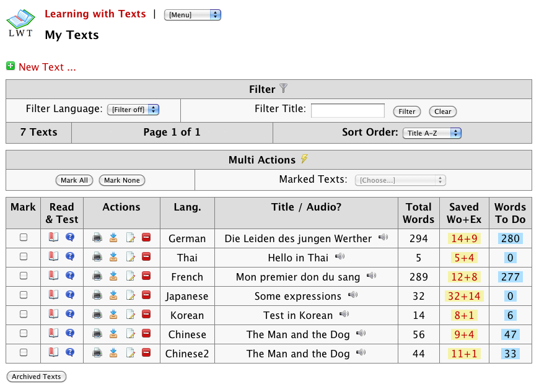Tick the checkbox for the Japanese row
The height and width of the screenshot is (392, 539).
pyautogui.click(x=24, y=295)
